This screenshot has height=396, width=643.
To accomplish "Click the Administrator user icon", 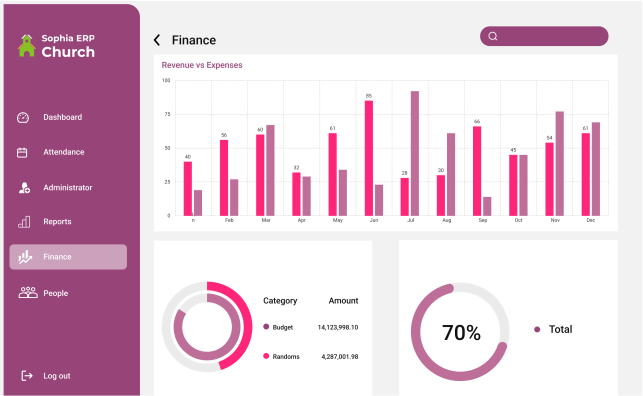I will tap(24, 188).
